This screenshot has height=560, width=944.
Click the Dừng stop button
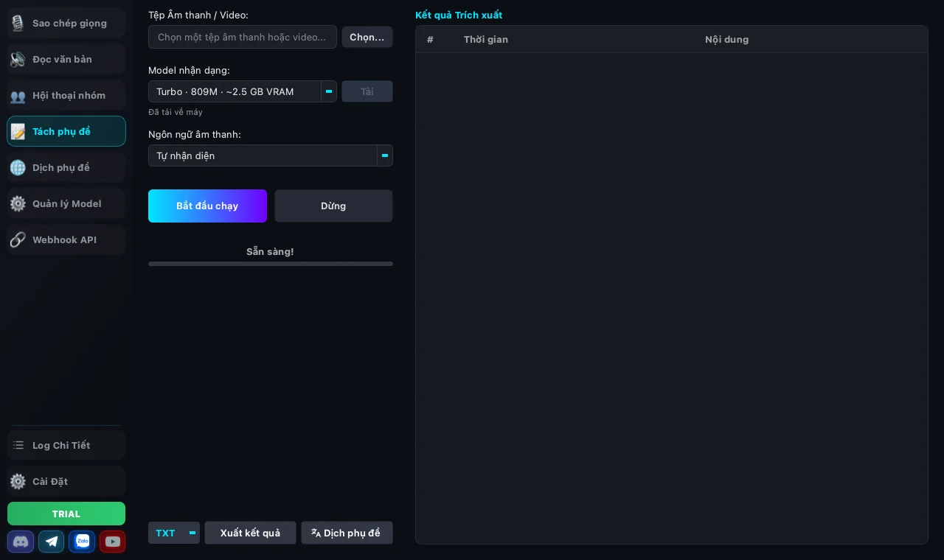[x=333, y=206]
